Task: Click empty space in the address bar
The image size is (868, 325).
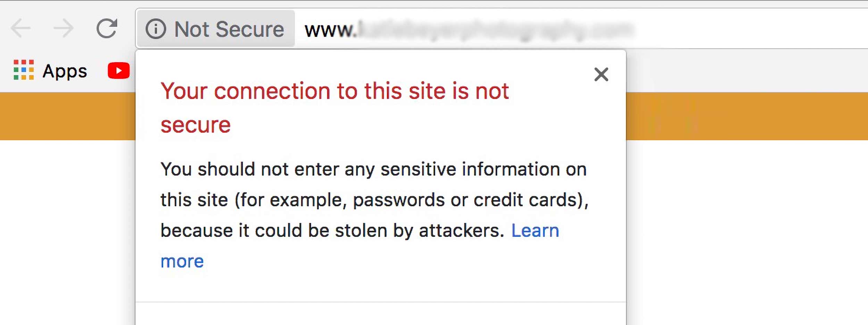Action: click(x=750, y=28)
